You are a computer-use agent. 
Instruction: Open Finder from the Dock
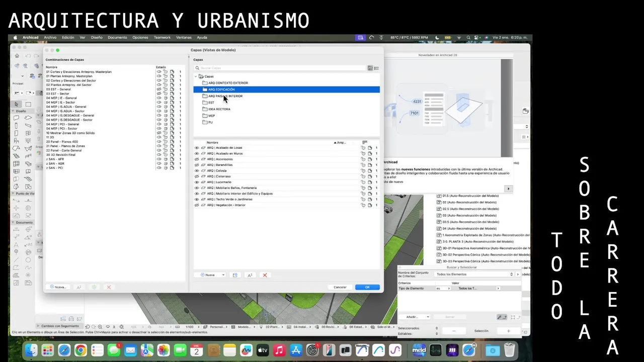click(31, 350)
